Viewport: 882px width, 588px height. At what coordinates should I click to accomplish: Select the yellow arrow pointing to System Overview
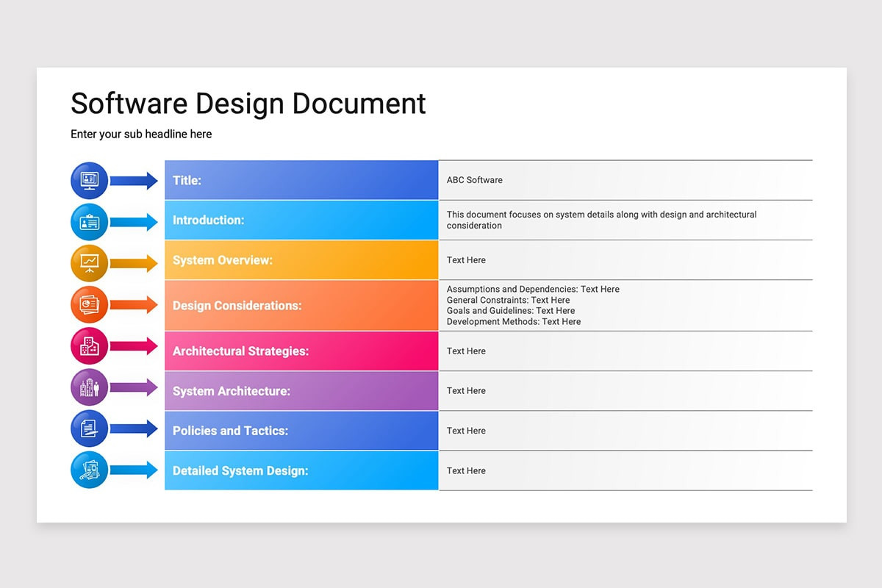point(134,263)
